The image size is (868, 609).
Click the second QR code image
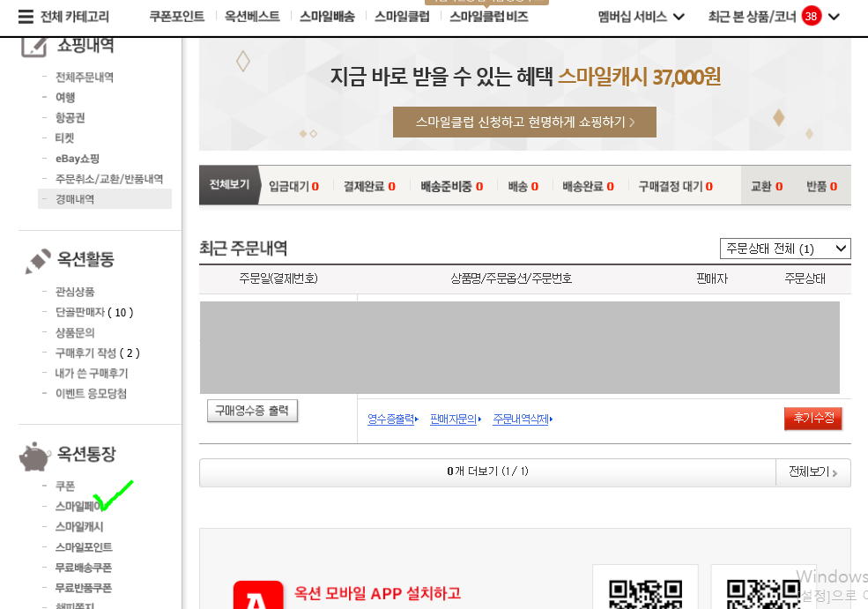click(x=763, y=593)
